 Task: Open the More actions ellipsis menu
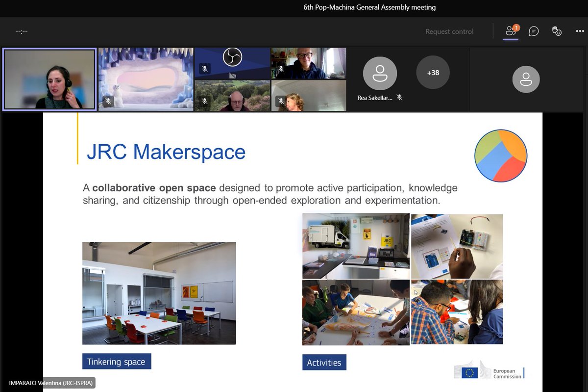[x=581, y=31]
